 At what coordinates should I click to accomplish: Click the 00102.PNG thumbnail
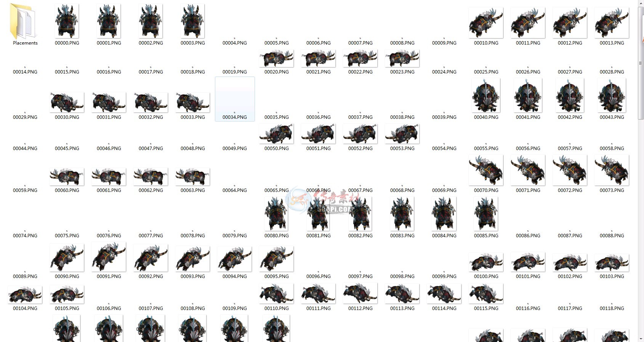[x=570, y=262]
